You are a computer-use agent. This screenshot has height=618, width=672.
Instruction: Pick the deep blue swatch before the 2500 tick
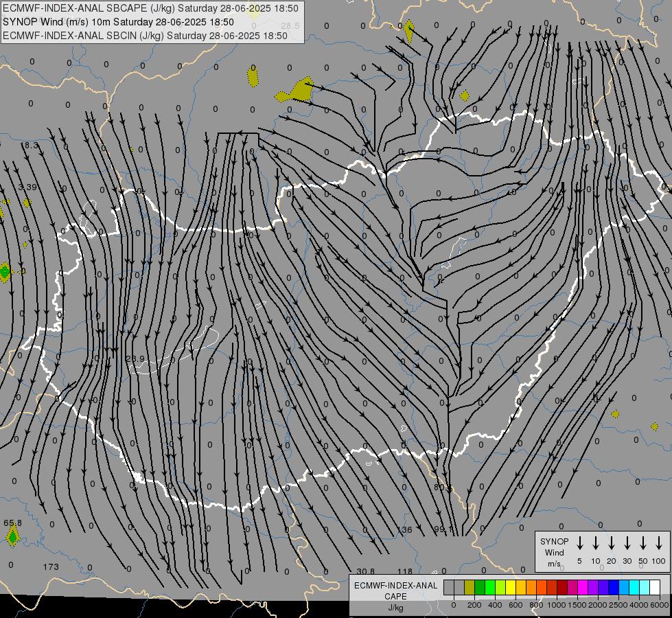pos(614,588)
